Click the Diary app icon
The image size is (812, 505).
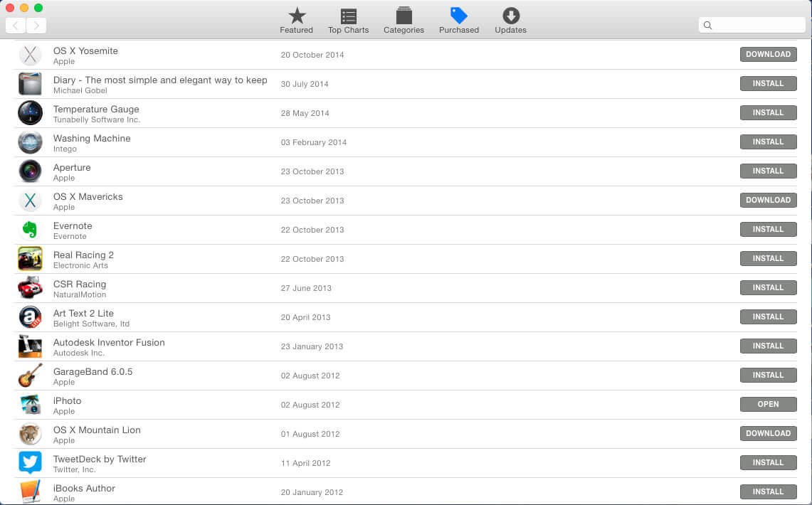pos(30,84)
